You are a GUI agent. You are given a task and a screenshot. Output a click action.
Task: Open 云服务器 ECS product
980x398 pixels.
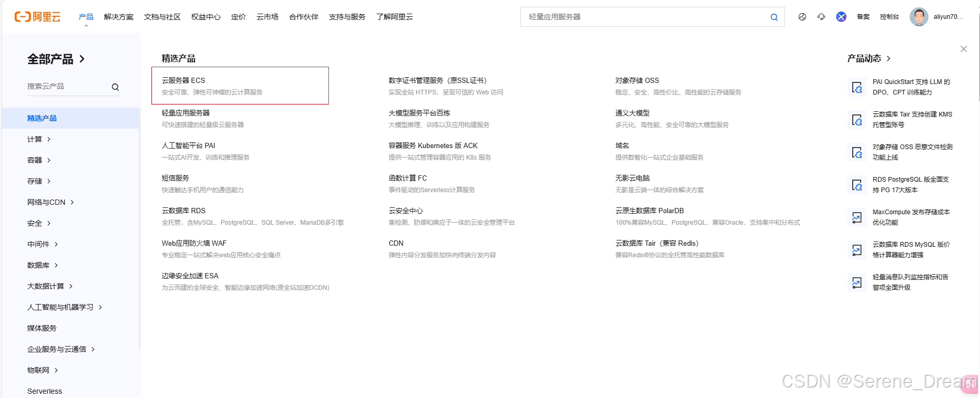click(x=183, y=80)
